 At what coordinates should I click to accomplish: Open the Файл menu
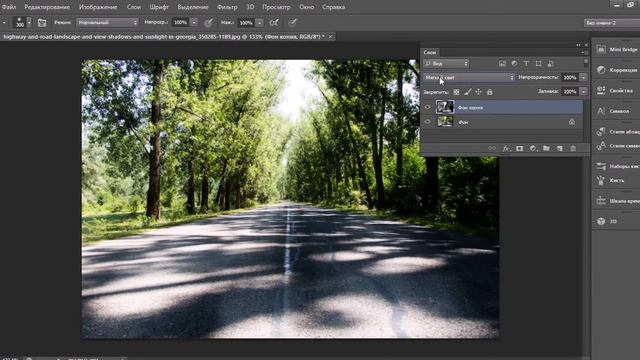click(x=9, y=7)
